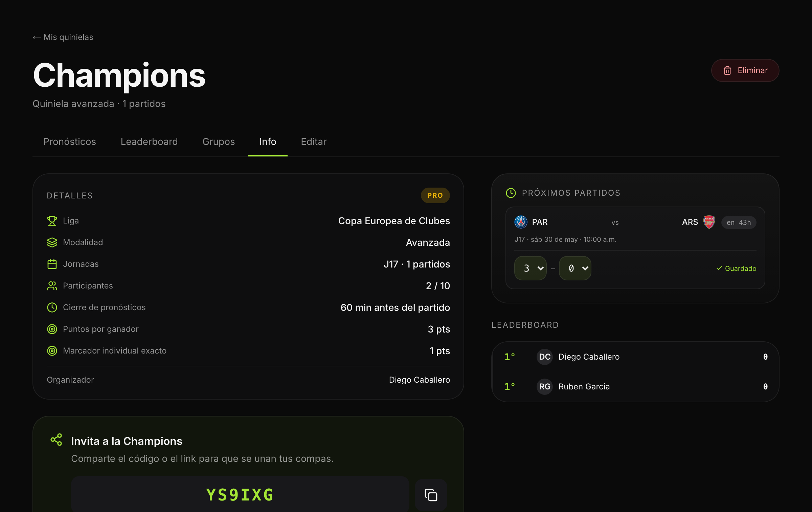
Task: Click the people icon beside Participantes
Action: (x=52, y=286)
